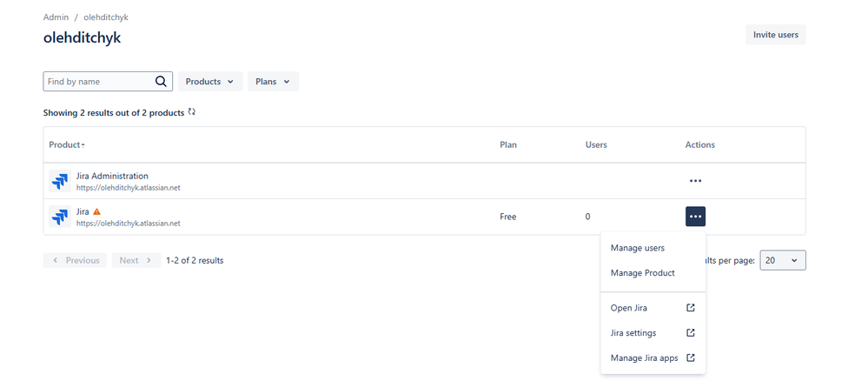
Task: Select Manage users from the menu
Action: click(x=637, y=248)
